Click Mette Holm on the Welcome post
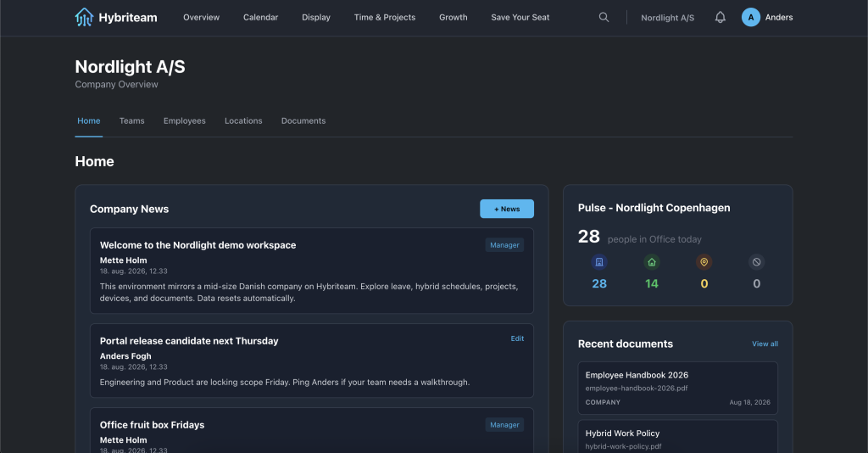 tap(124, 260)
